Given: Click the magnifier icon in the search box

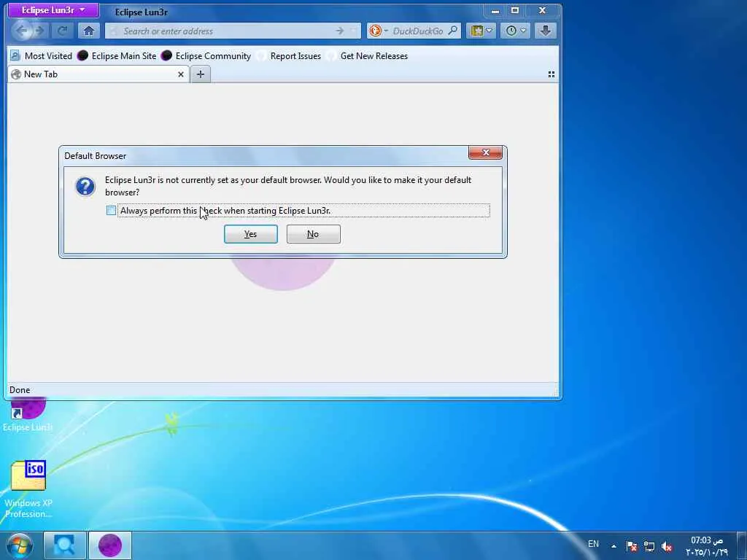Looking at the screenshot, I should [453, 31].
